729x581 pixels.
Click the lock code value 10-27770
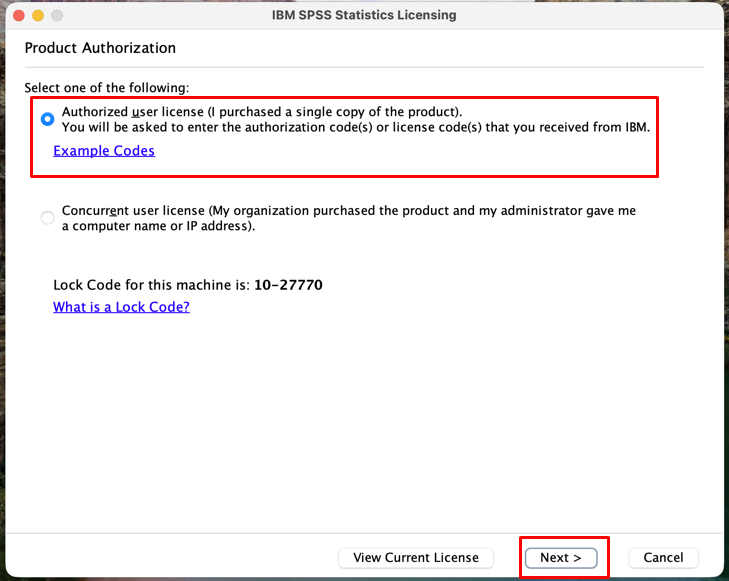[288, 285]
